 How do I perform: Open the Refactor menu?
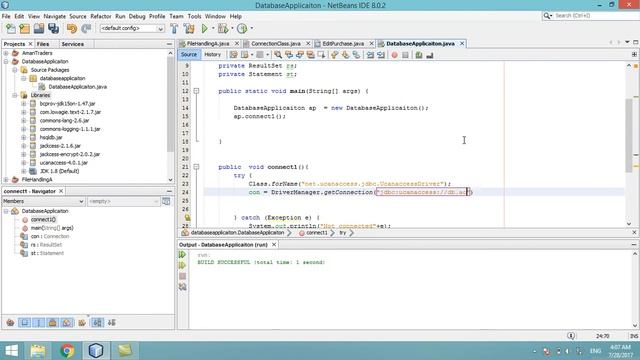click(x=101, y=16)
